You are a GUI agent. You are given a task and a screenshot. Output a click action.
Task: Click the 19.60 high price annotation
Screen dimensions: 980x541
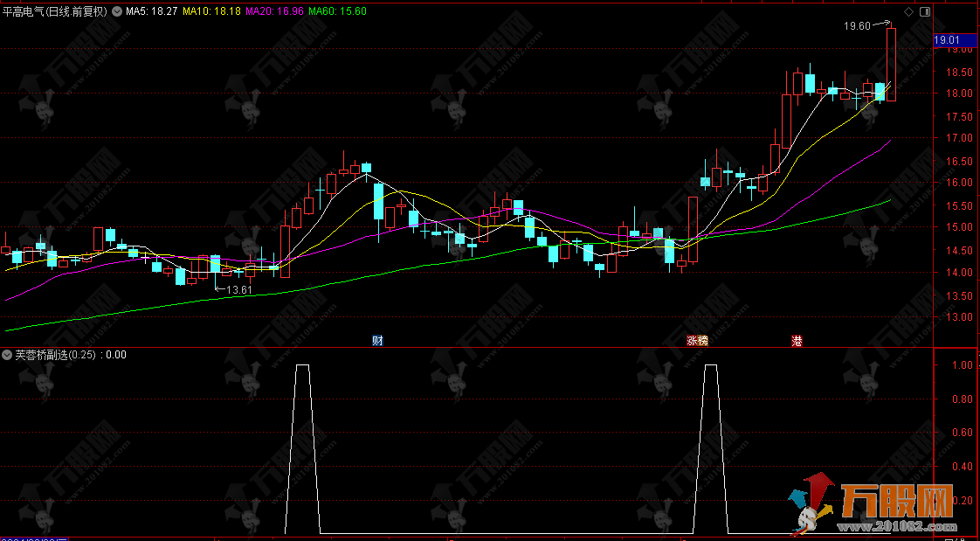857,26
